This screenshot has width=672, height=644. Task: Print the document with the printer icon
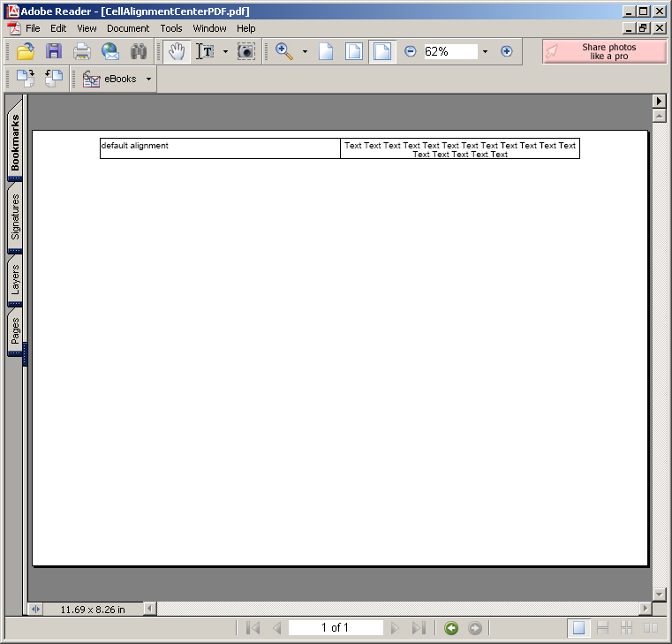pos(82,51)
